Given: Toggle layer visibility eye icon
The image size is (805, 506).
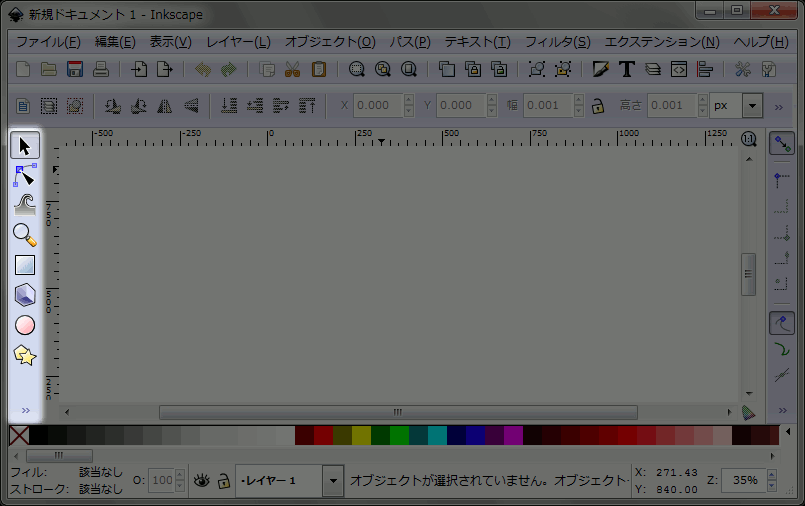Looking at the screenshot, I should tap(202, 480).
